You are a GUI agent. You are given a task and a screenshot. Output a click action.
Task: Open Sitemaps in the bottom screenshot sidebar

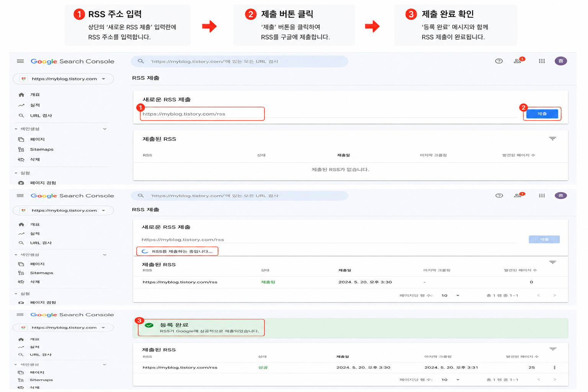tap(41, 380)
